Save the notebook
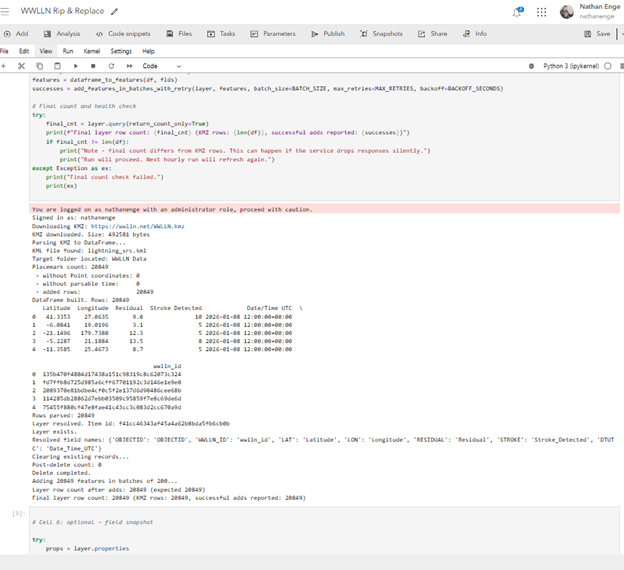 point(597,34)
